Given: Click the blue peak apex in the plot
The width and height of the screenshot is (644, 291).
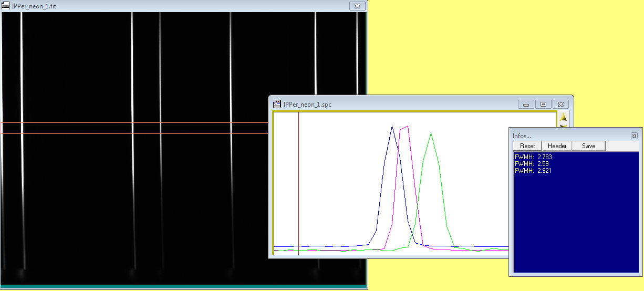Looking at the screenshot, I should click(x=392, y=127).
